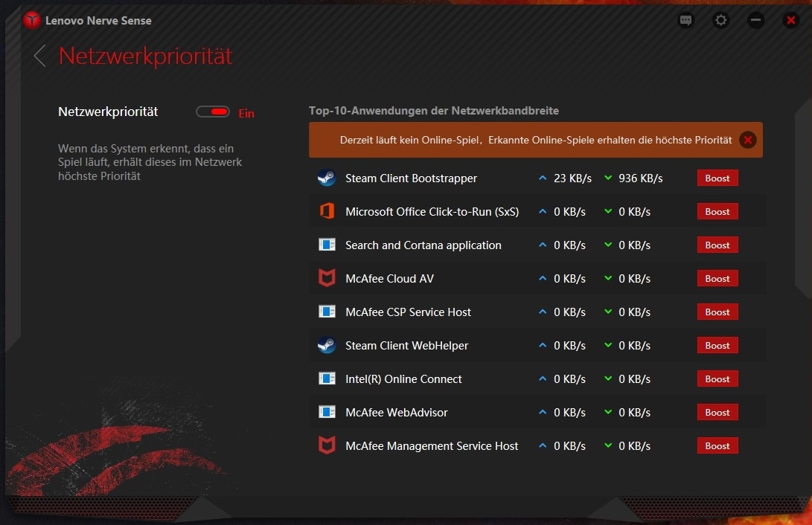Select the Steam Client Bootstrapper name
The image size is (812, 525).
coord(411,178)
